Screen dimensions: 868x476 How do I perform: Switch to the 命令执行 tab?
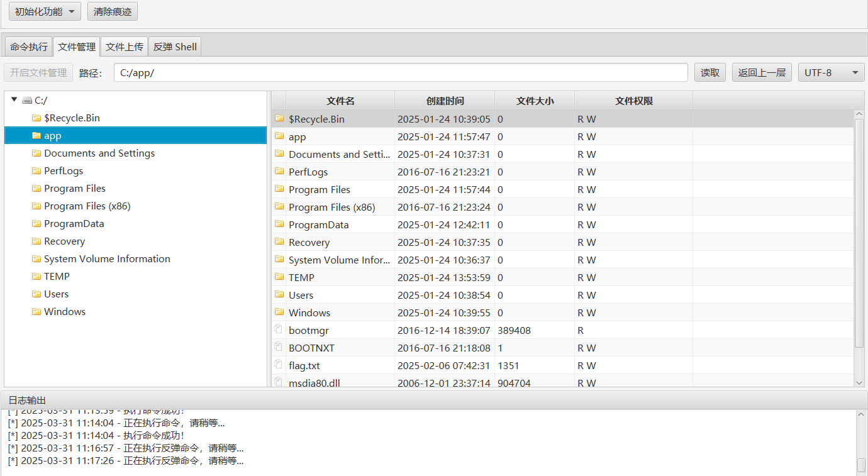29,47
